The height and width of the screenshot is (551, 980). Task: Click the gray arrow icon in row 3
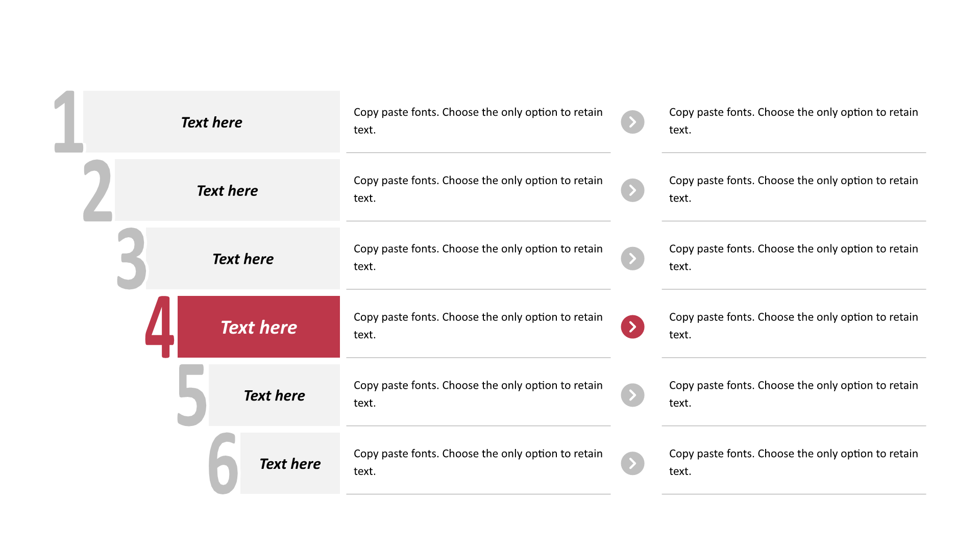tap(632, 259)
